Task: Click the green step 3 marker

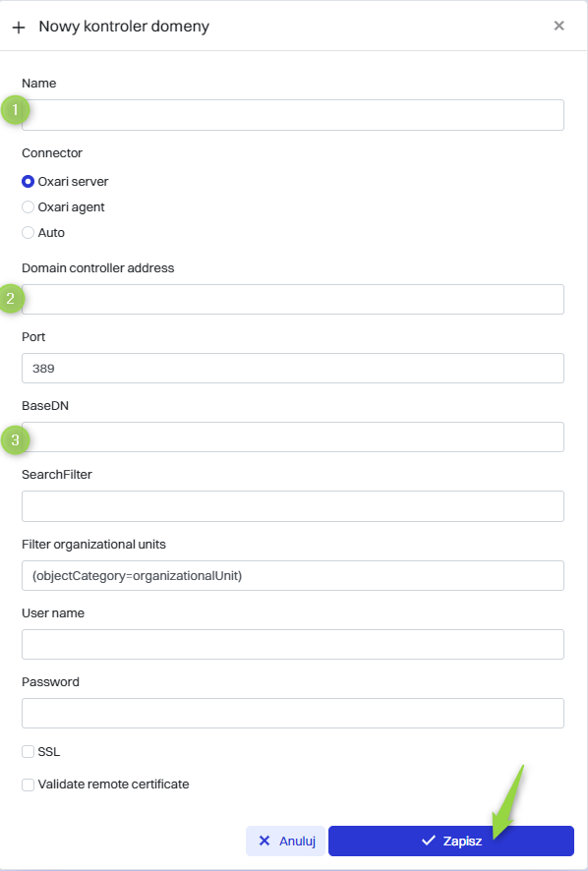Action: (15, 440)
